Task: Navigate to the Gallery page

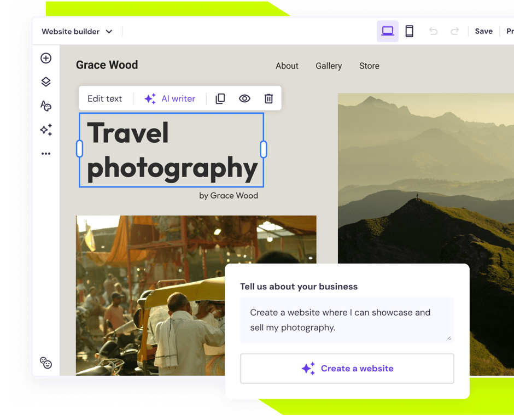Action: tap(328, 66)
